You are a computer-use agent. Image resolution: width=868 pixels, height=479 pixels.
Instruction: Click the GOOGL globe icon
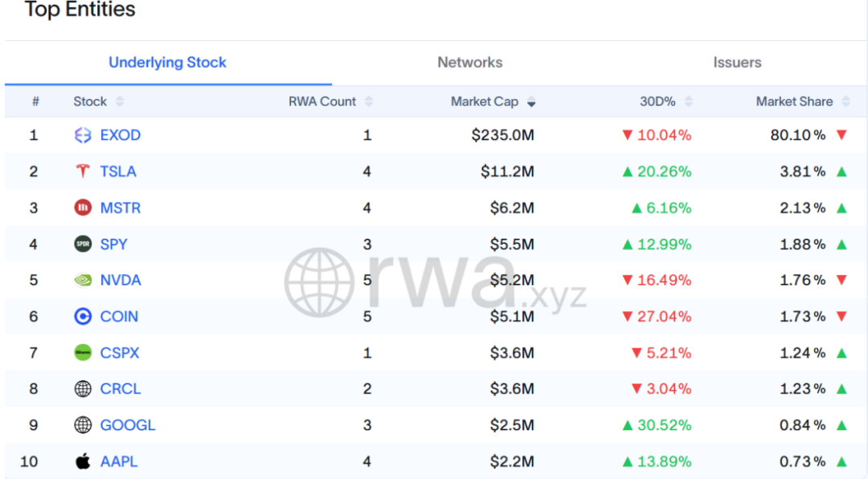click(x=83, y=425)
